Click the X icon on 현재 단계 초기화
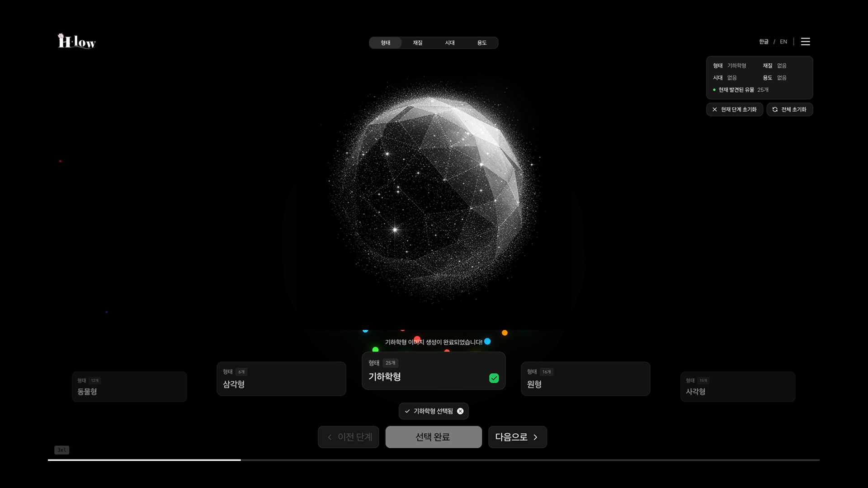868x488 pixels. coord(715,109)
